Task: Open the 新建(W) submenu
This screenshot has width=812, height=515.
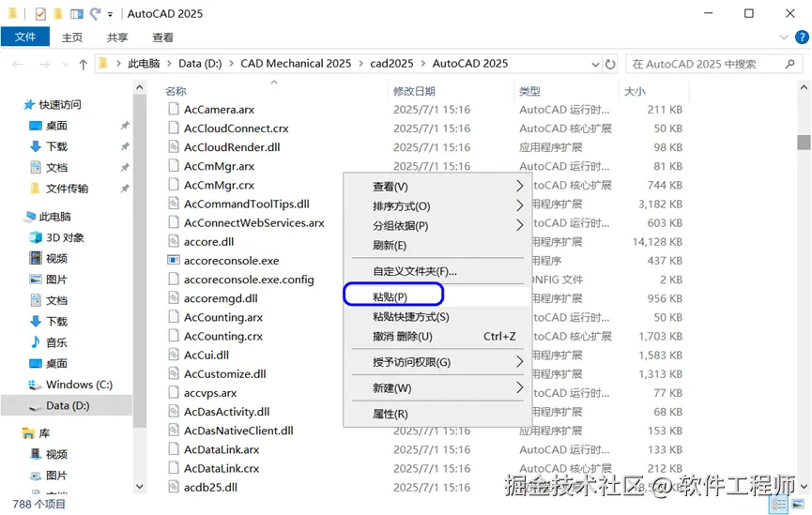Action: coord(438,388)
